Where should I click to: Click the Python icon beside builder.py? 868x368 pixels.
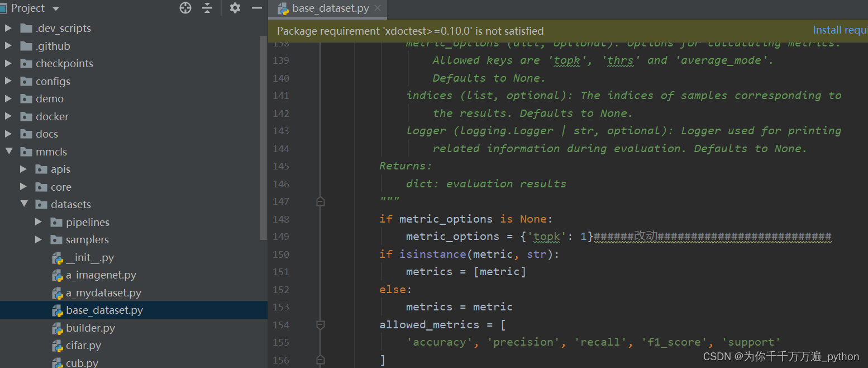[x=58, y=328]
